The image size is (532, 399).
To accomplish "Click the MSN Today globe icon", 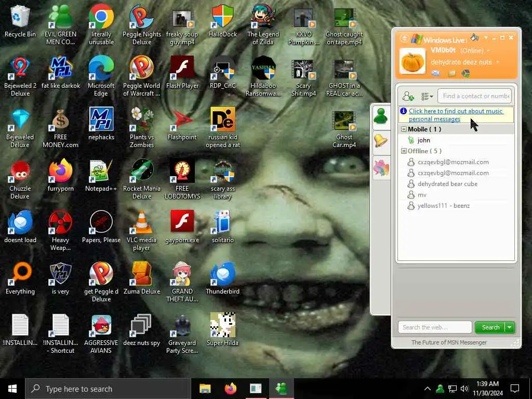I will (x=465, y=73).
